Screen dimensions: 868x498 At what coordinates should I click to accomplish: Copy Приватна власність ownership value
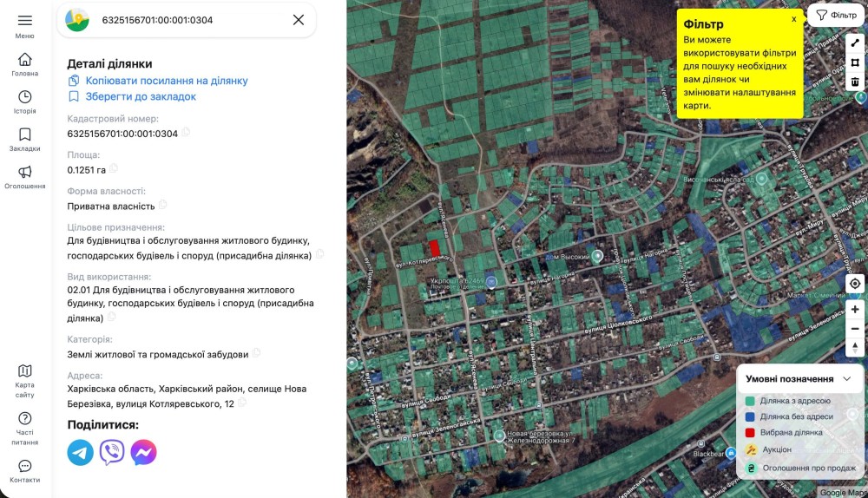pyautogui.click(x=163, y=204)
